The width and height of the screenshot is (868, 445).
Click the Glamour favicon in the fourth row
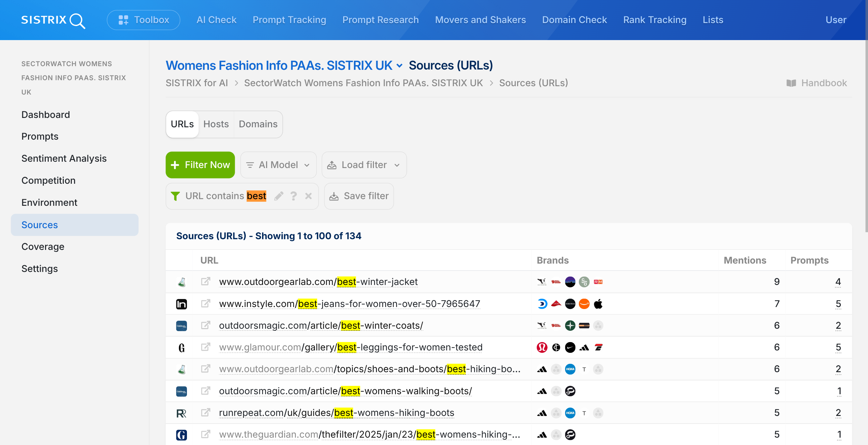click(x=181, y=347)
